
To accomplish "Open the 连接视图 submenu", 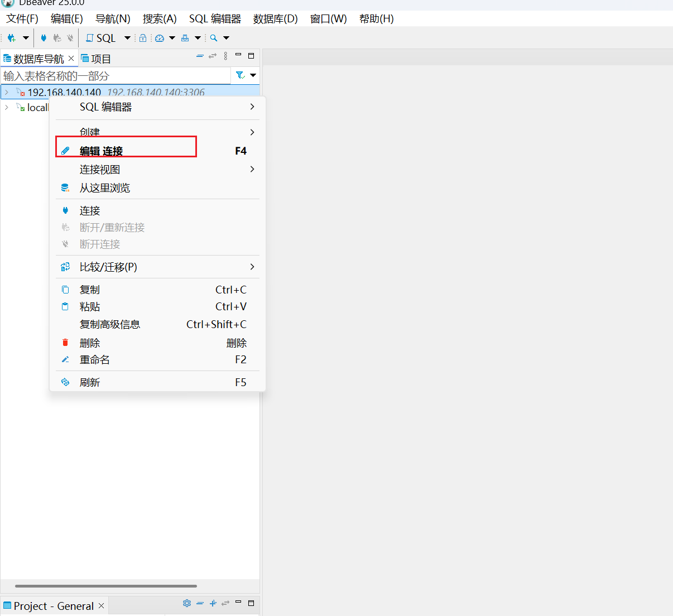I will click(x=157, y=169).
